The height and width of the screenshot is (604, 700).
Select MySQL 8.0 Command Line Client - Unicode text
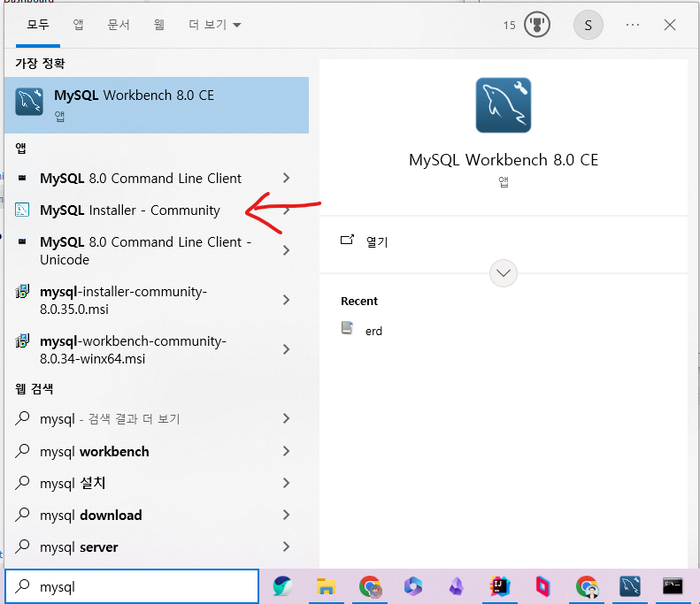click(145, 250)
